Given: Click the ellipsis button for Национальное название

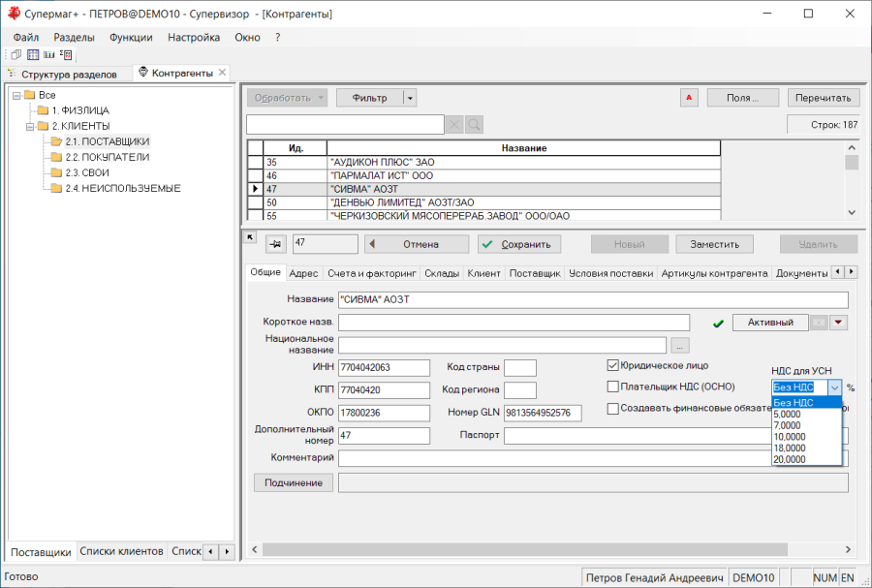Looking at the screenshot, I should point(679,345).
